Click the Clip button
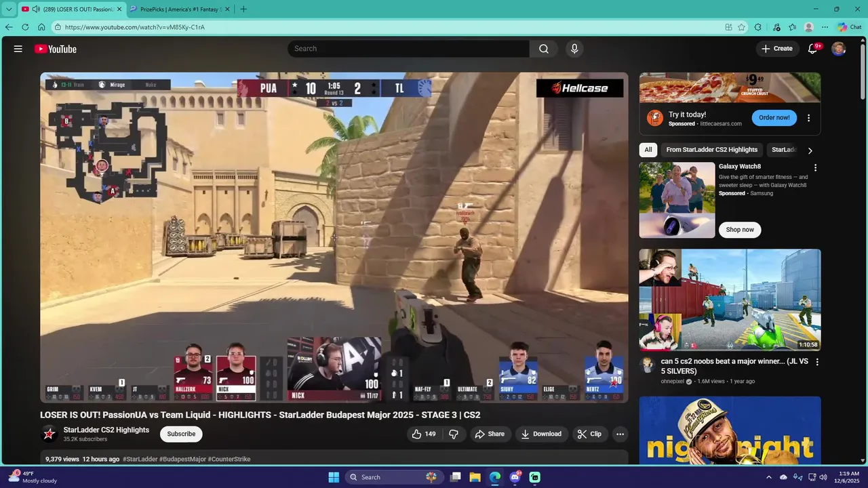The height and width of the screenshot is (488, 868). [590, 434]
